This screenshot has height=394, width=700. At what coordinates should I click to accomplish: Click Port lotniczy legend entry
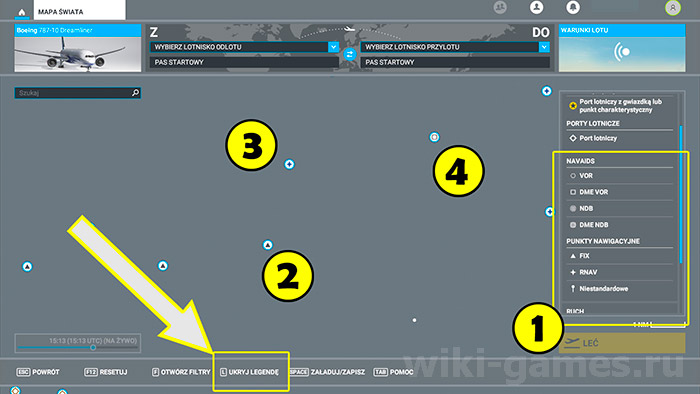point(620,138)
